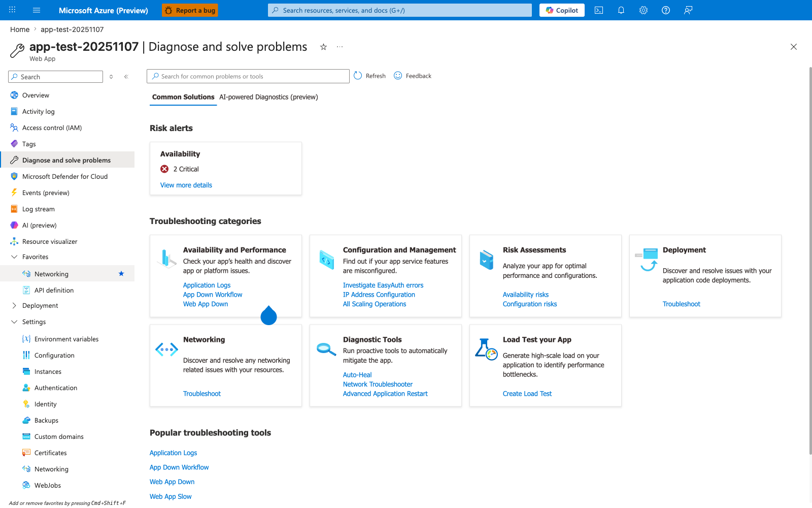Click the Microsoft Defender shield icon
The height and width of the screenshot is (508, 812).
[14, 176]
